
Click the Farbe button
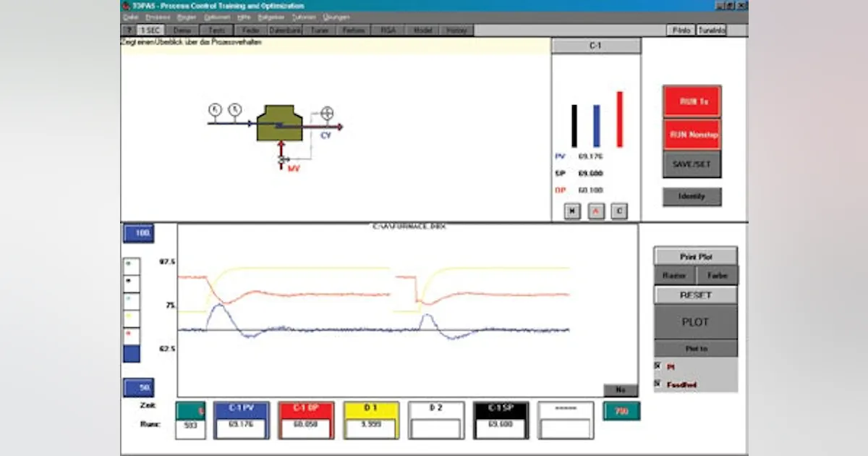tap(717, 275)
